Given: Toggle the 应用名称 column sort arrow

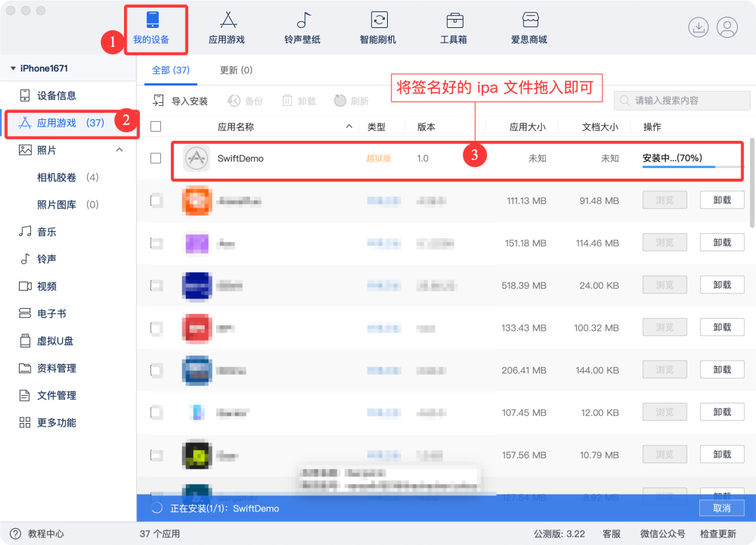Looking at the screenshot, I should click(x=349, y=127).
